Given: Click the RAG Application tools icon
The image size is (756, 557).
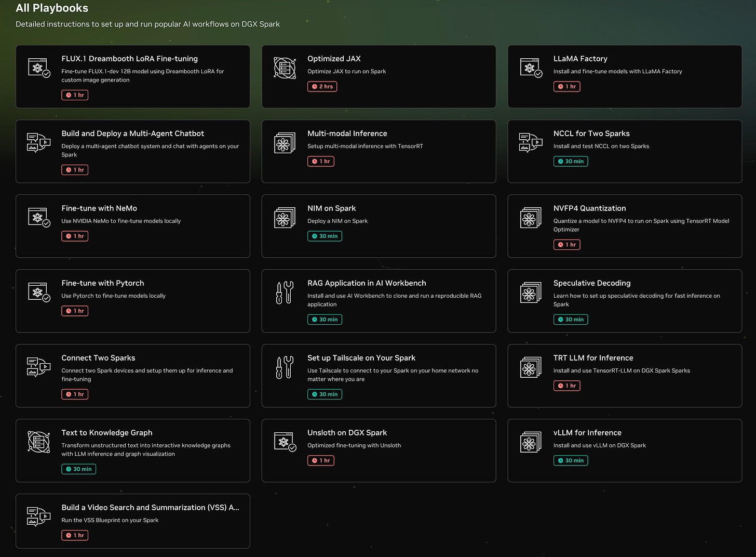Looking at the screenshot, I should tap(285, 293).
